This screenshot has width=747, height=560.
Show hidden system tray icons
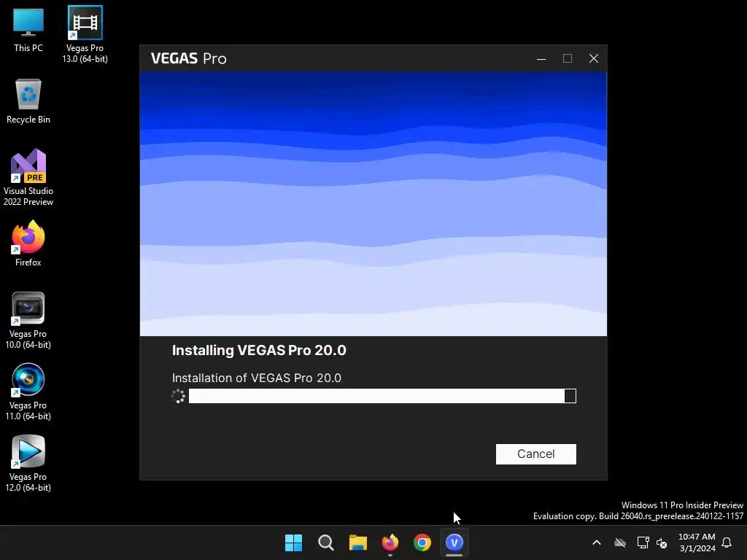[597, 542]
